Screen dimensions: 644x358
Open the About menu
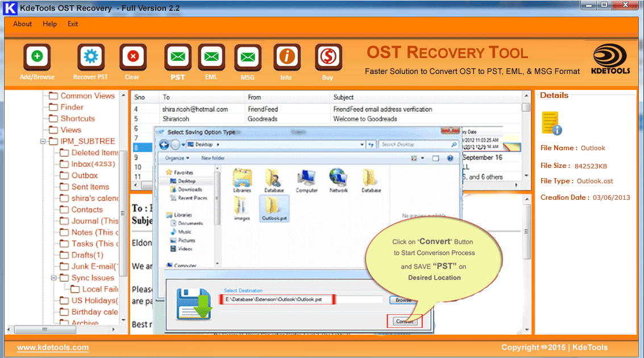pos(23,24)
